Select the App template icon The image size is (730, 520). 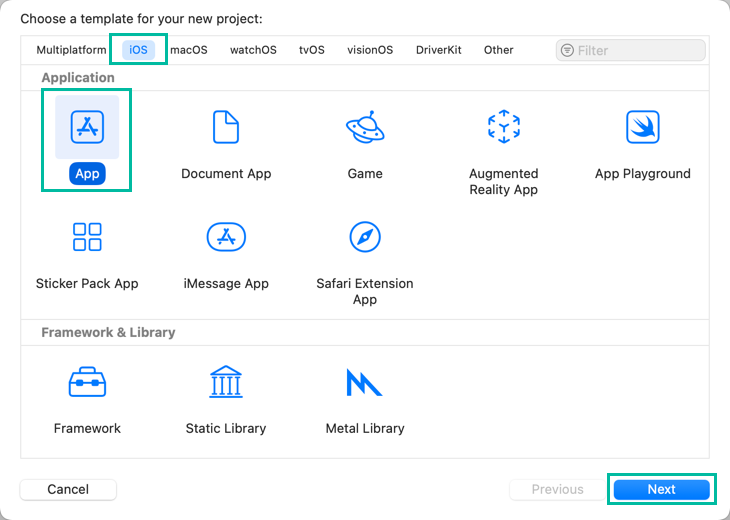click(88, 127)
